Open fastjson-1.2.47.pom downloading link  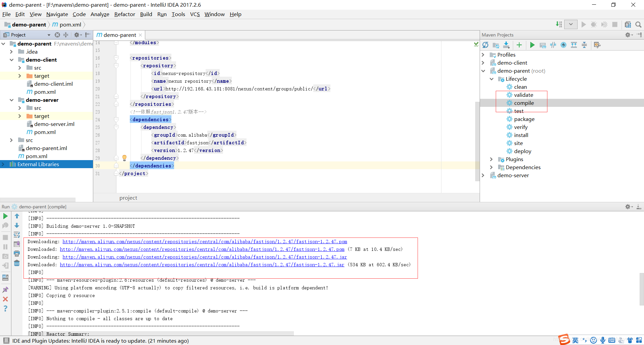coord(205,241)
